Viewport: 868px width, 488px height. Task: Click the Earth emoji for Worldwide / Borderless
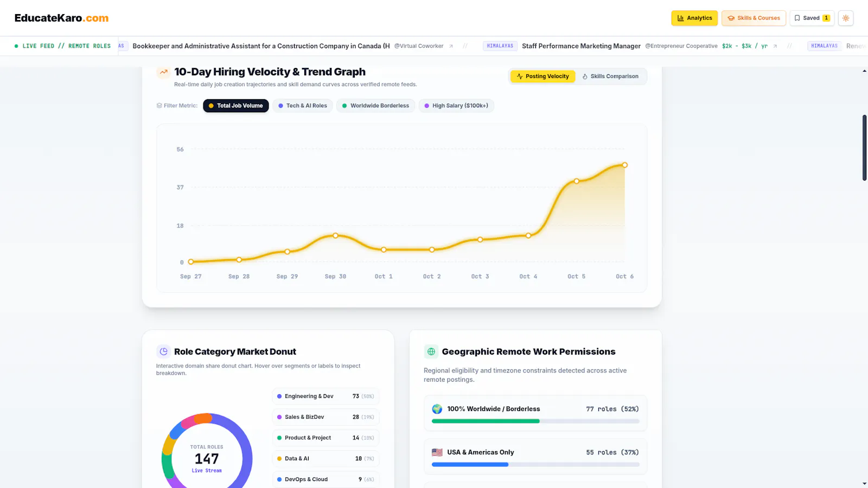[x=437, y=409]
